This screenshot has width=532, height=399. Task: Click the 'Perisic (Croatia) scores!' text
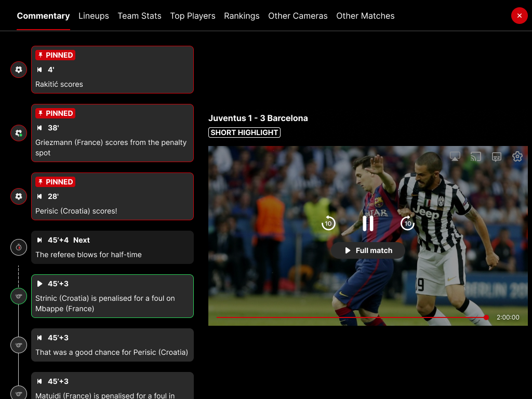[76, 211]
